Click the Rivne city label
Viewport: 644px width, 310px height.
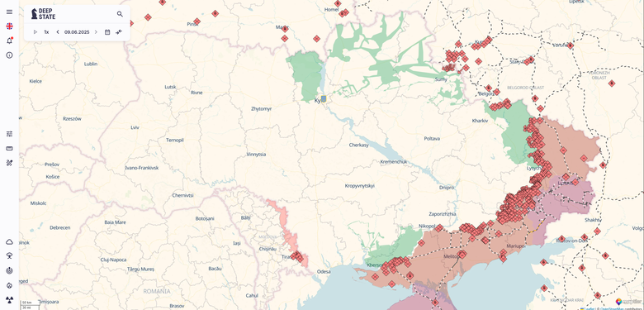(197, 93)
